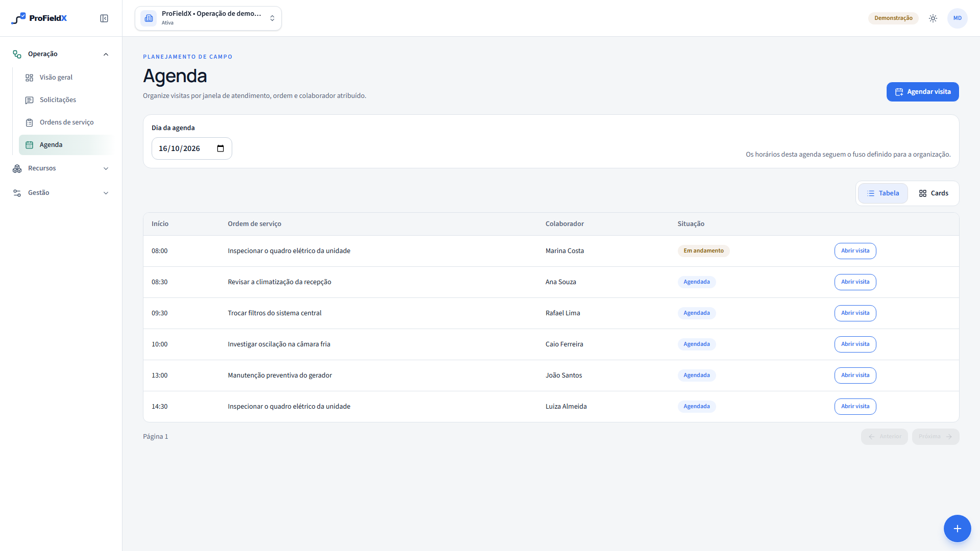Open the MD user avatar menu
This screenshot has width=980, height=551.
point(958,18)
